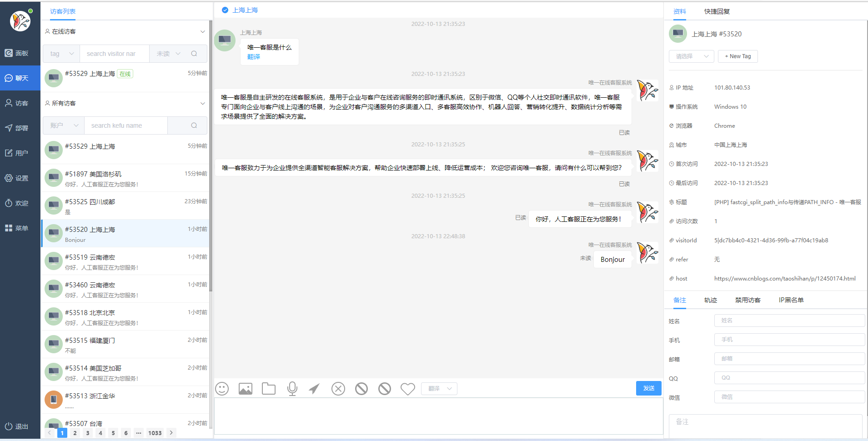Click the microphone voice message icon
Screen dimensions: 868x441
coord(292,389)
